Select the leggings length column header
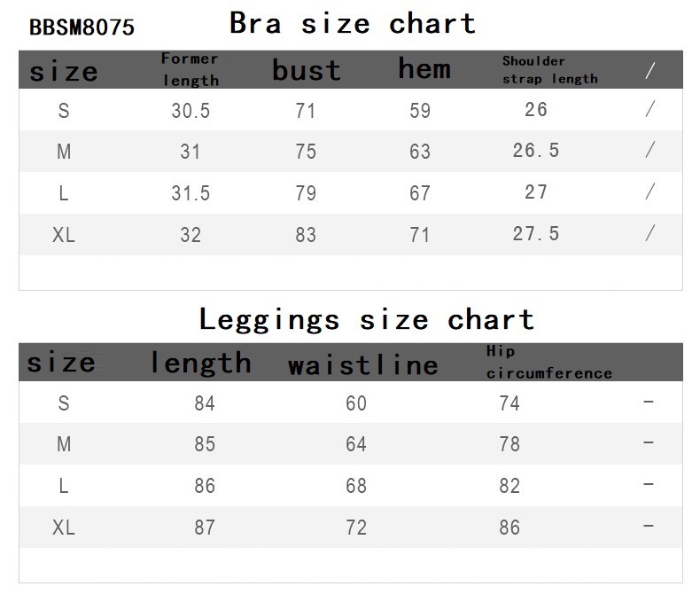The height and width of the screenshot is (602, 700). (x=201, y=363)
